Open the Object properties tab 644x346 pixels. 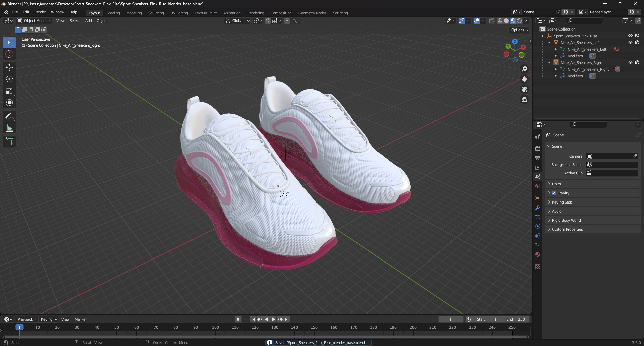point(538,198)
